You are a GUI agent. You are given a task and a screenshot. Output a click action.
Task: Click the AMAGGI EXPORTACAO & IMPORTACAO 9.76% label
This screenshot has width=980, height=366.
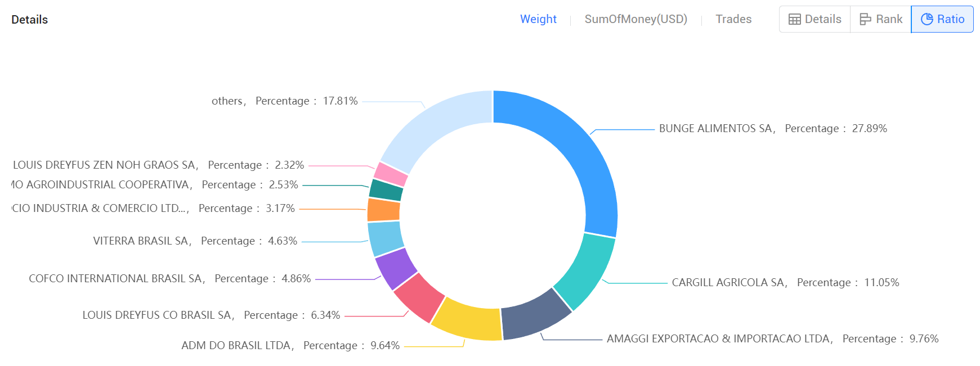(x=772, y=339)
